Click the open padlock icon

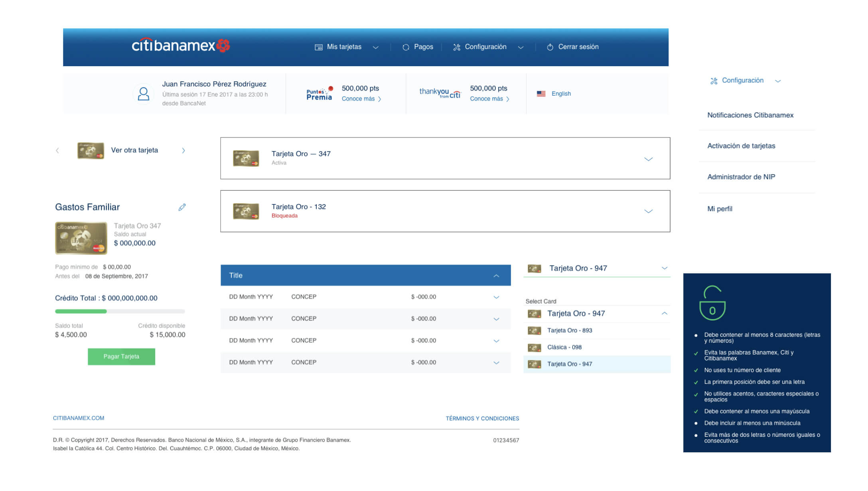pos(712,303)
